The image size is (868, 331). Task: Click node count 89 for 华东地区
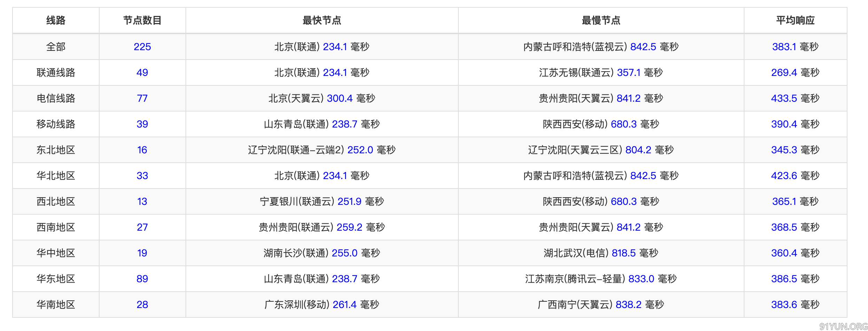click(142, 279)
